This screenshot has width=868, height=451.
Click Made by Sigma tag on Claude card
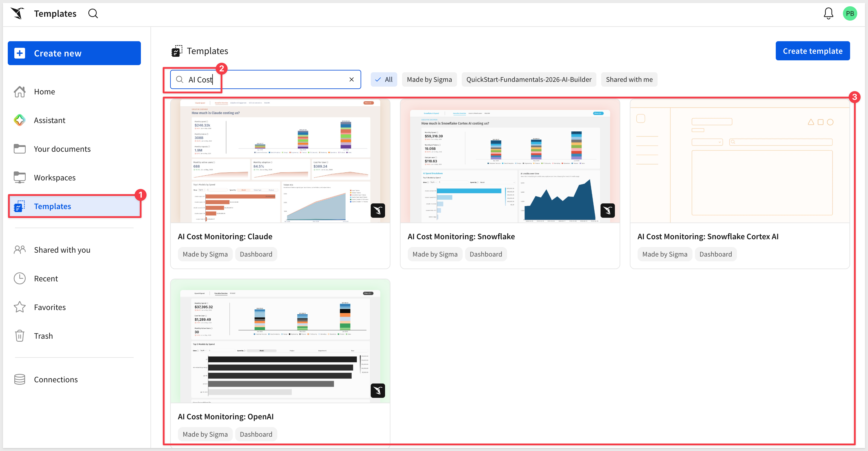[205, 254]
